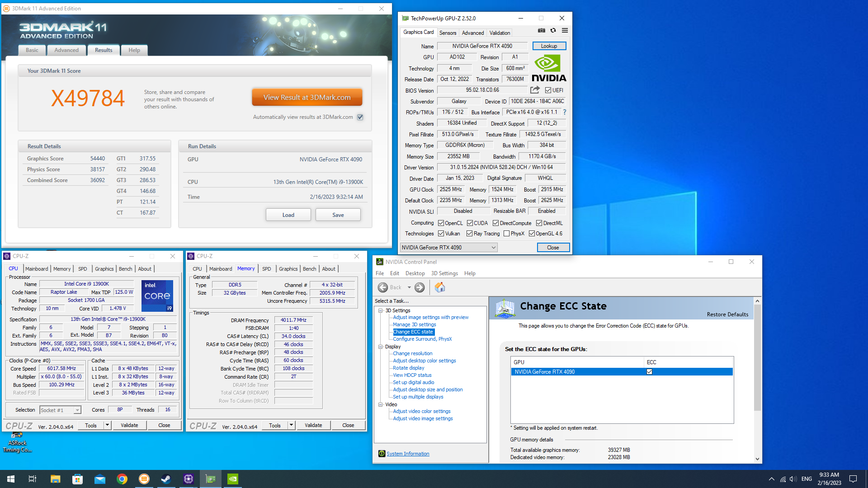Collapse the Display tree node
868x488 pixels.
coord(381,347)
